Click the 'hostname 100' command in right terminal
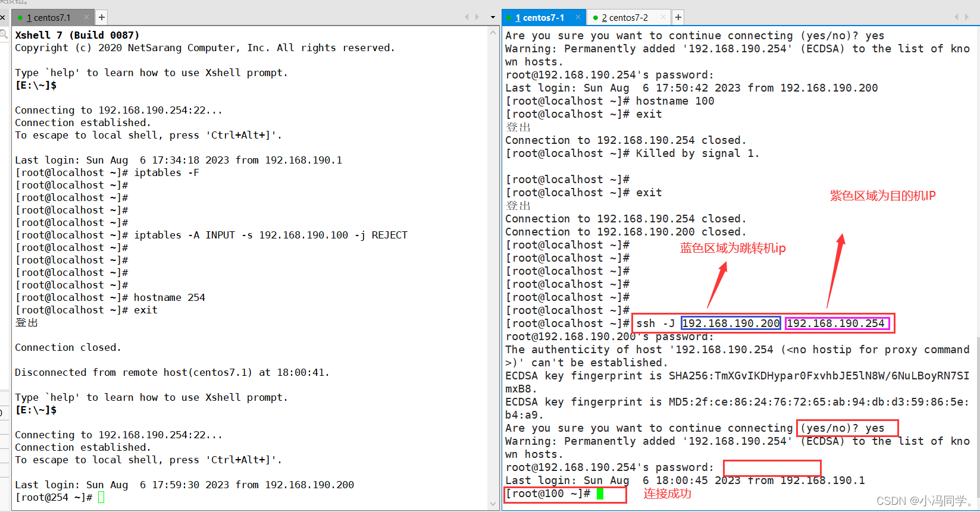The height and width of the screenshot is (512, 980). click(x=675, y=101)
